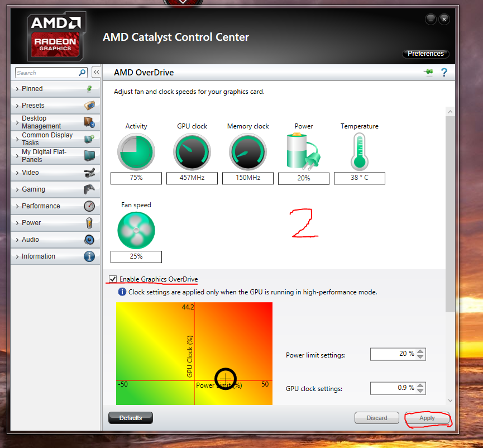Increase the Power limit settings value
The width and height of the screenshot is (483, 448).
420,351
